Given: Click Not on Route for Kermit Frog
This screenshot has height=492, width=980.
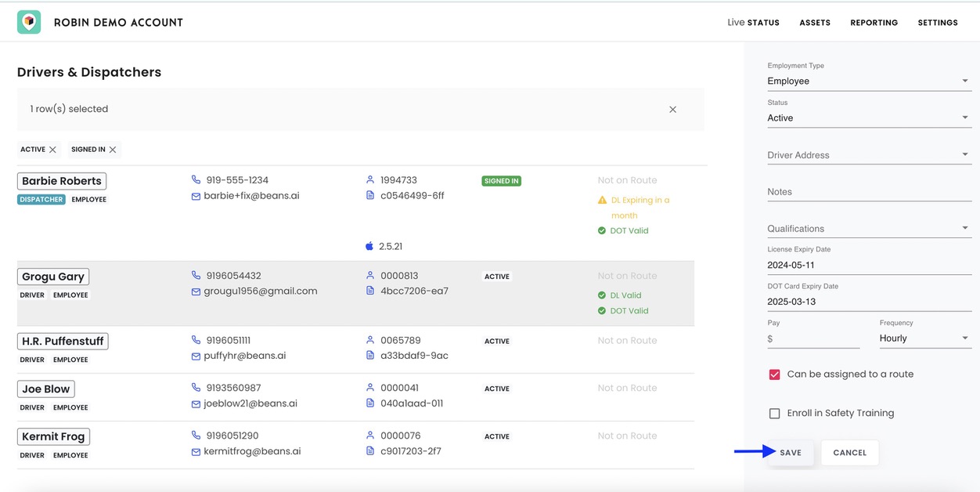Looking at the screenshot, I should [x=627, y=436].
